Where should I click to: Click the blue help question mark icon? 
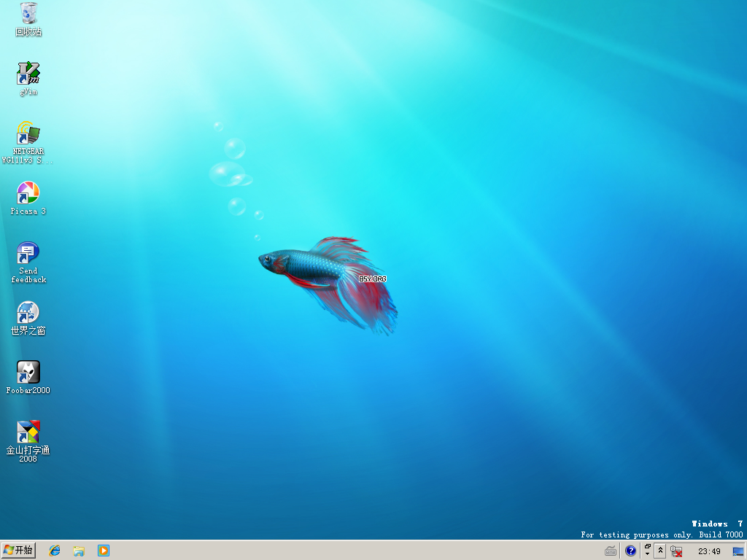[x=631, y=551]
